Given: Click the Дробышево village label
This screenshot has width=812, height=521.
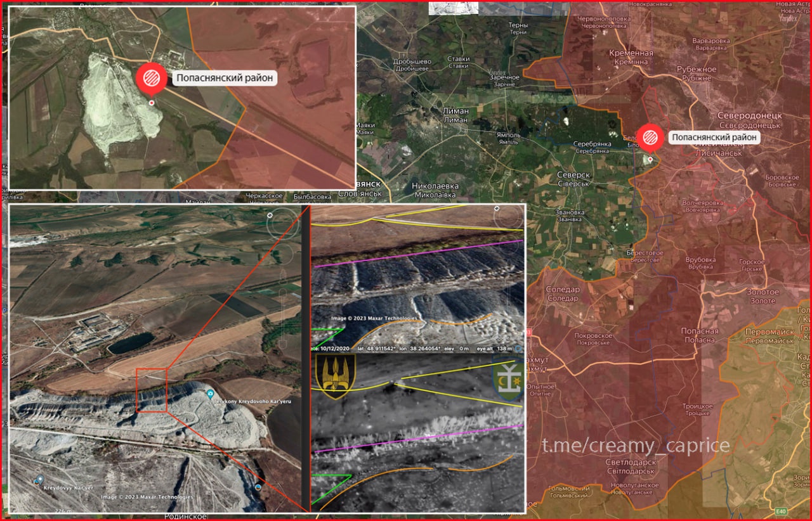Looking at the screenshot, I should (412, 61).
